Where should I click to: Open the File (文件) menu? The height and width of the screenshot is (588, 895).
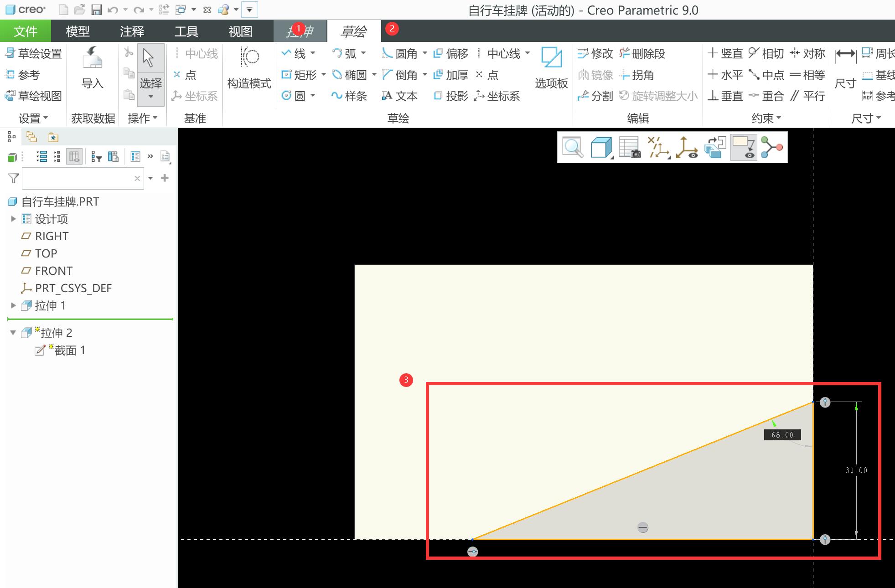coord(26,31)
